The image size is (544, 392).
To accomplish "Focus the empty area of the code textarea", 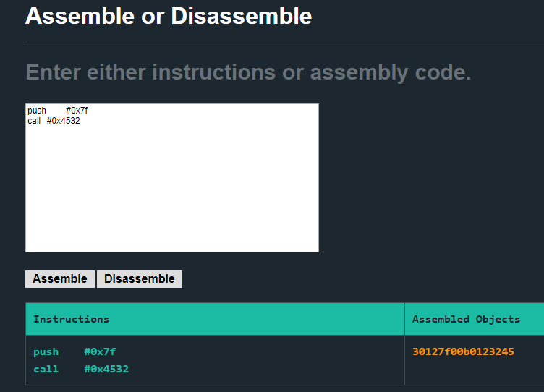I will click(172, 187).
